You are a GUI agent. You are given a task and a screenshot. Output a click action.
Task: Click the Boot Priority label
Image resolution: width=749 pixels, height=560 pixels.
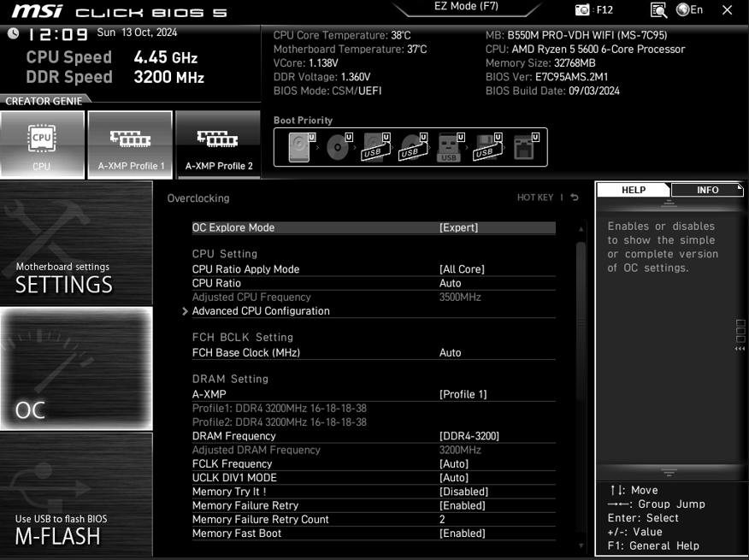(303, 121)
